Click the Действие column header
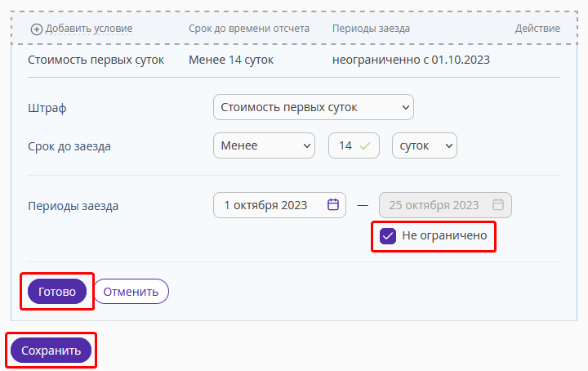The width and height of the screenshot is (588, 371). click(537, 29)
